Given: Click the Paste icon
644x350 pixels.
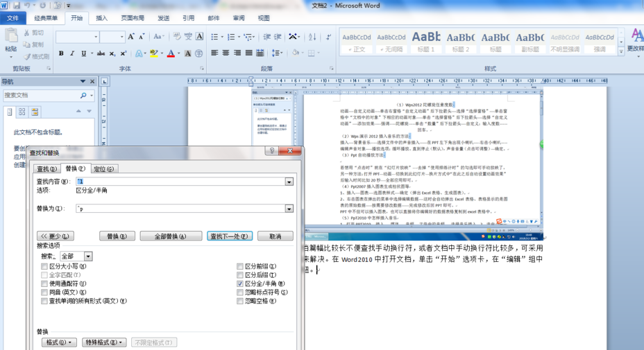Looking at the screenshot, I should point(11,36).
